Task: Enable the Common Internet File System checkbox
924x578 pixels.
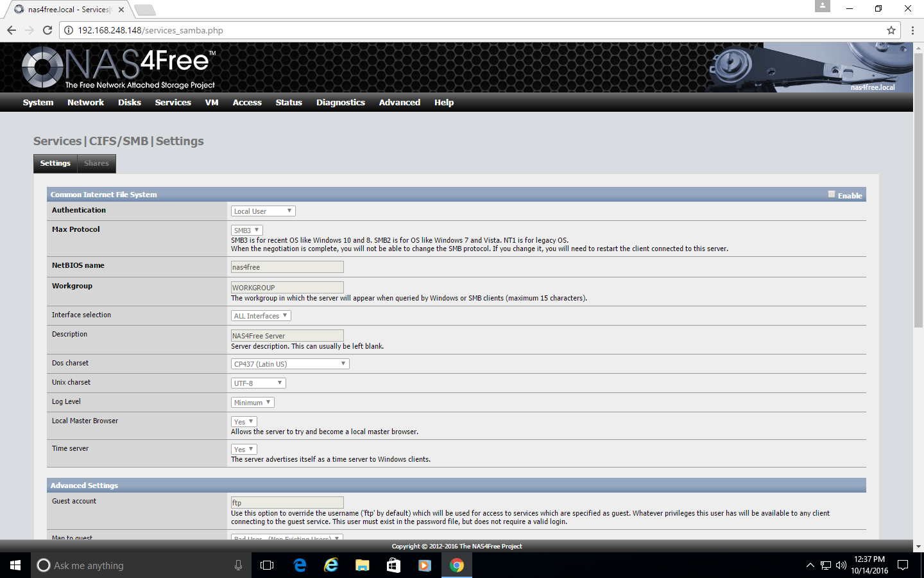Action: tap(832, 194)
